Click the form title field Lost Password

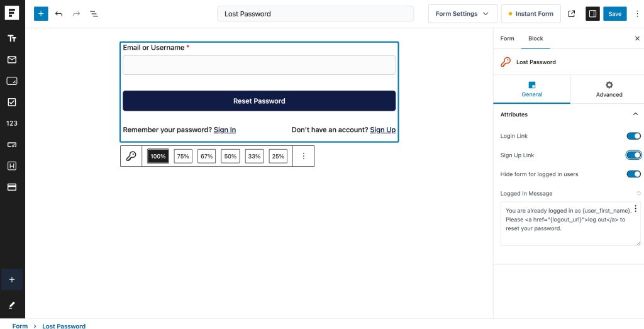(316, 14)
